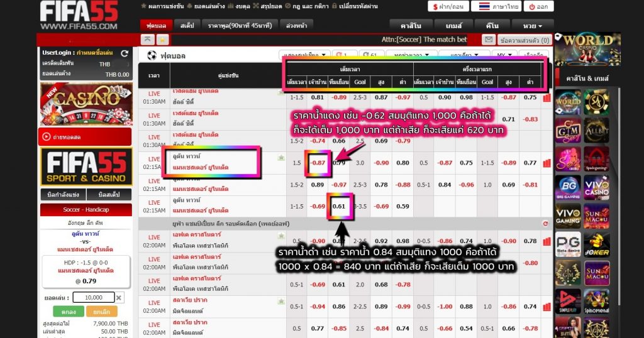The image size is (644, 338).
Task: Open stats chart for FK Crvena row
Action: 547,242
